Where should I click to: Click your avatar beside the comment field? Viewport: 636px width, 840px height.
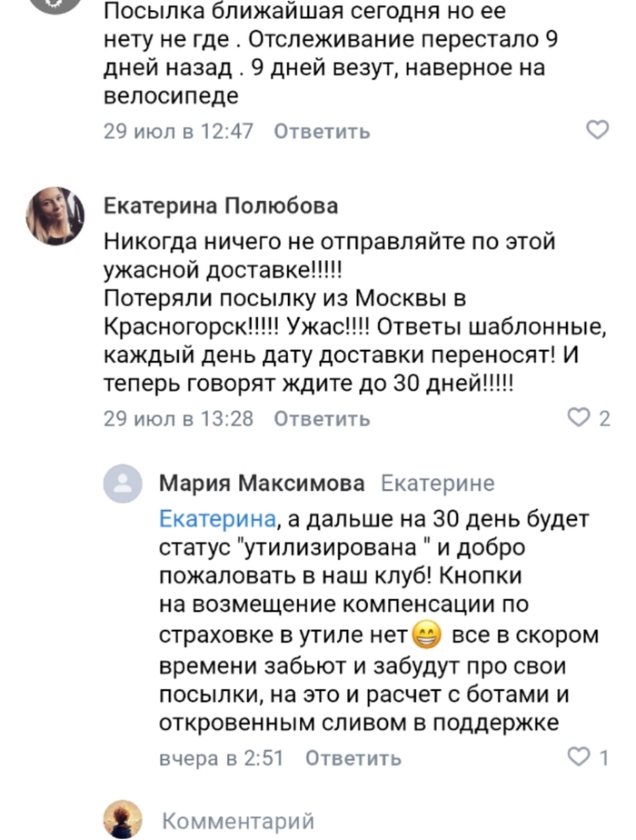click(x=123, y=820)
